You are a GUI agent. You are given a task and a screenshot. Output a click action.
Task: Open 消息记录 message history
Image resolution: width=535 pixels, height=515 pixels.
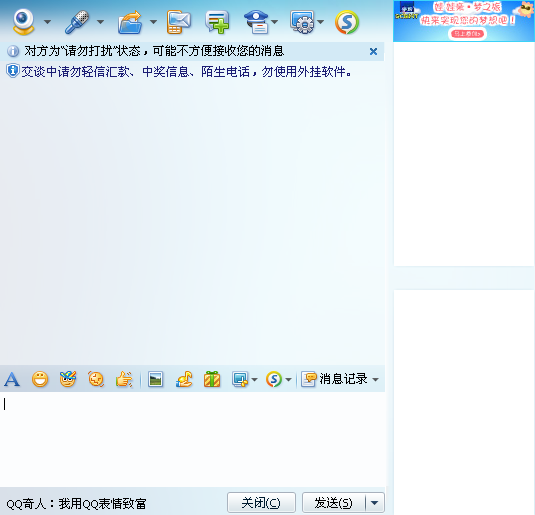(x=334, y=379)
